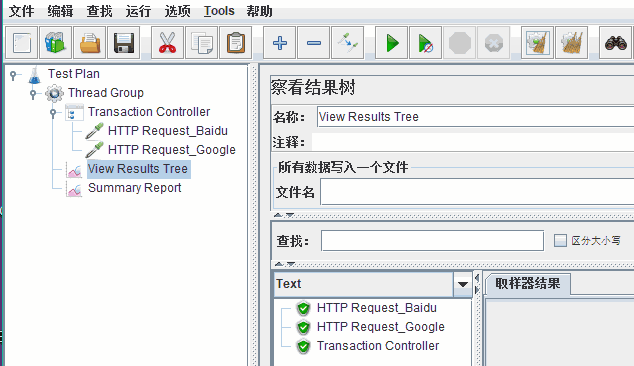Collapse the Test Plan tree node

click(x=13, y=75)
